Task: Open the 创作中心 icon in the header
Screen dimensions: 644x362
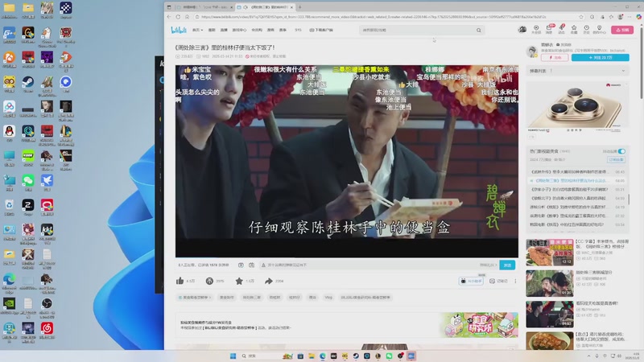Action: click(599, 29)
